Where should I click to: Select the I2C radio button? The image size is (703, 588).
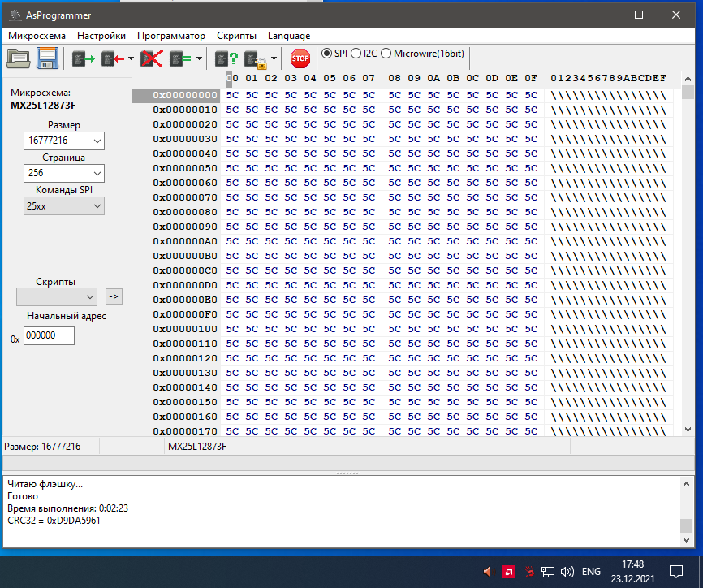click(x=356, y=54)
